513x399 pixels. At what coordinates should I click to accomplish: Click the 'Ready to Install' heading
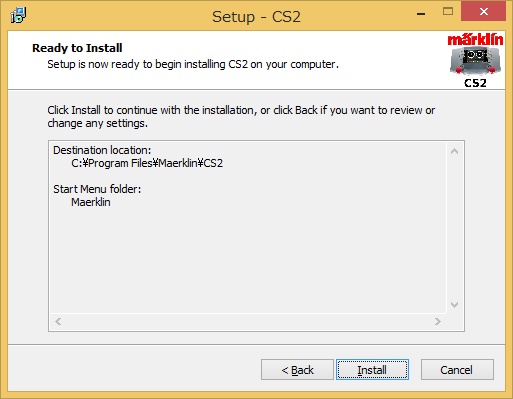pos(77,48)
